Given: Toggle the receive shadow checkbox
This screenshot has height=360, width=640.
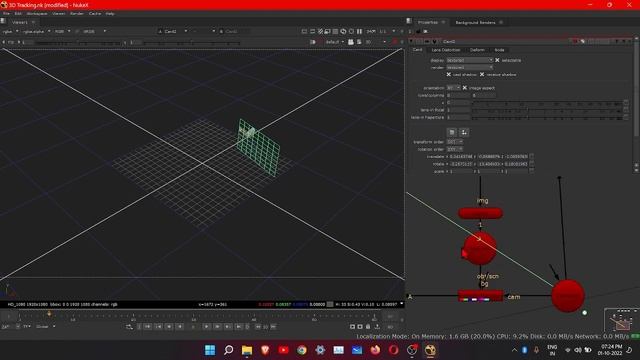Looking at the screenshot, I should tap(482, 75).
